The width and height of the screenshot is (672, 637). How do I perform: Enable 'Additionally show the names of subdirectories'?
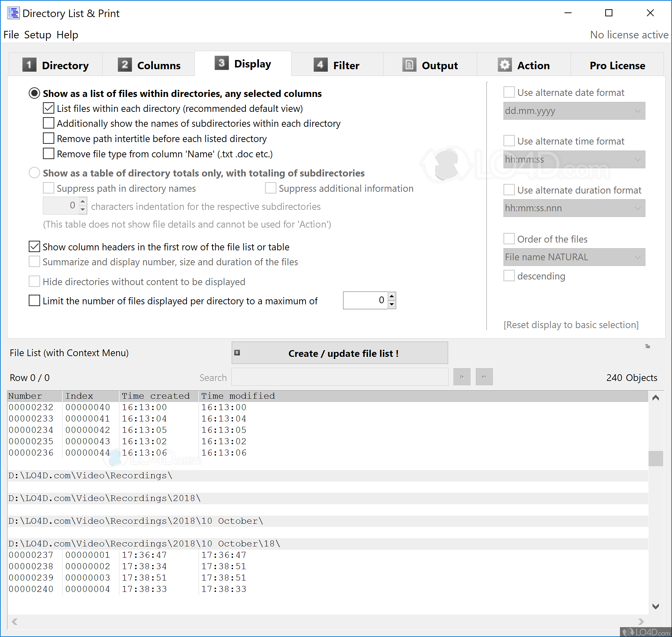(49, 123)
